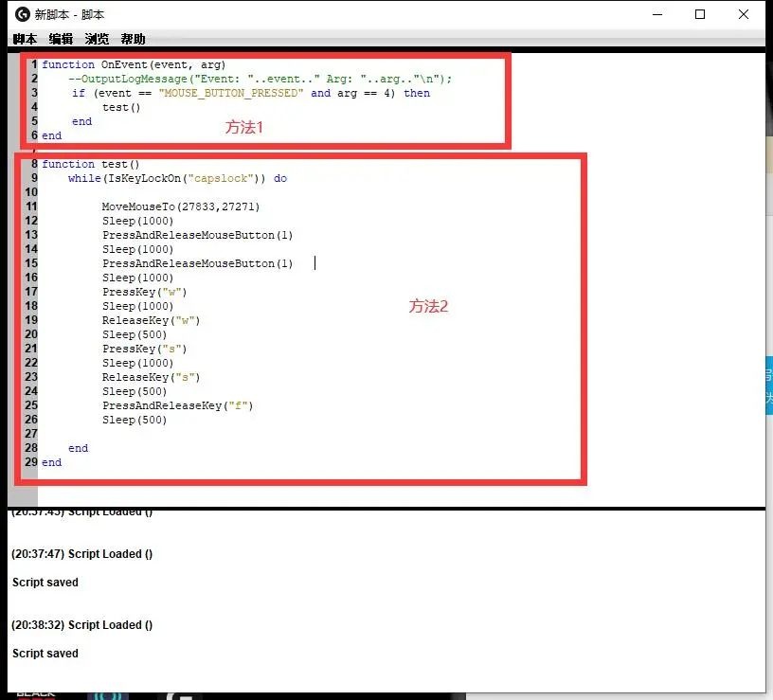
Task: Open the 浏览 menu
Action: (96, 39)
